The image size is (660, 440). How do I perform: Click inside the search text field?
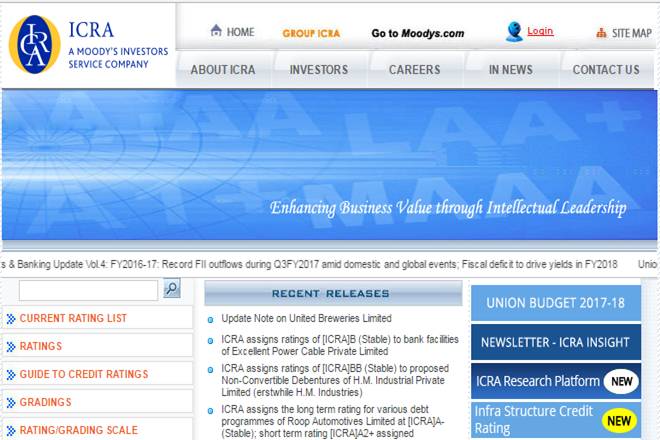pos(88,290)
